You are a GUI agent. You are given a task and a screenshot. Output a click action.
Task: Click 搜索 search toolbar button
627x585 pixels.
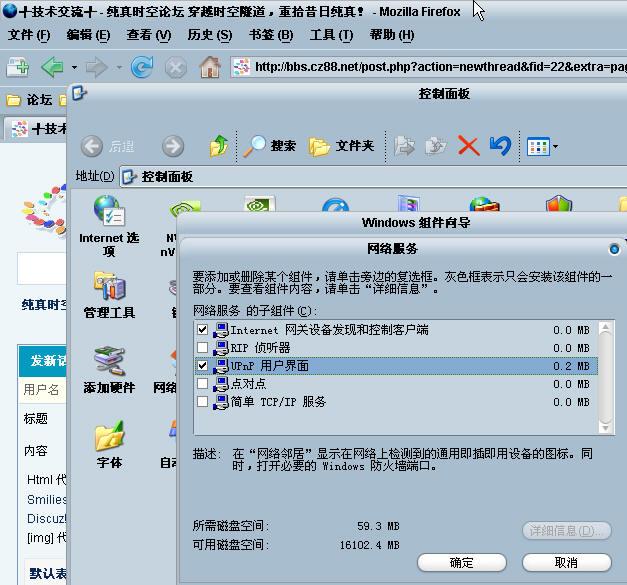270,146
